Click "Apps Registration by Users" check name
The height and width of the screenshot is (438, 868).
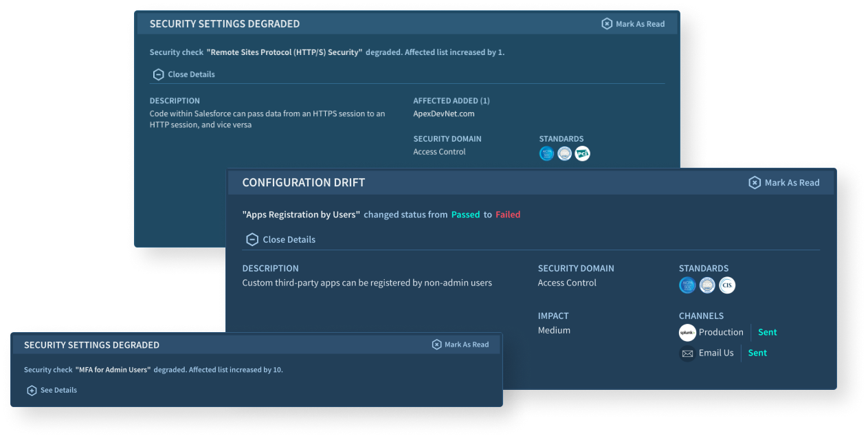click(301, 215)
